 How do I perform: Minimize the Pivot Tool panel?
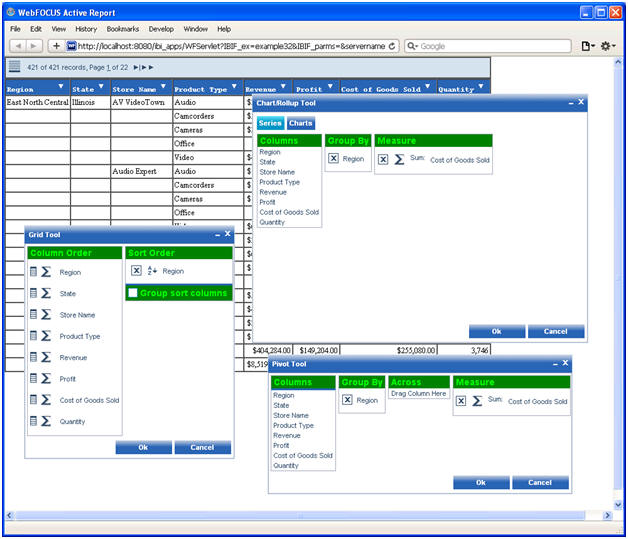click(x=555, y=364)
